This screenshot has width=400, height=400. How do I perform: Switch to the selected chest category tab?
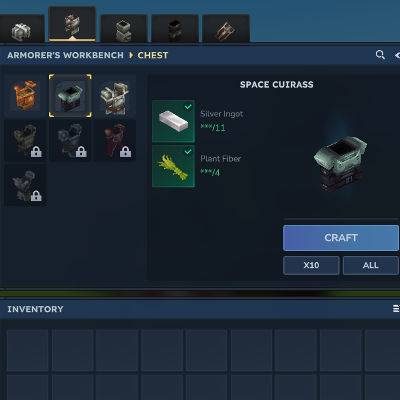72,25
